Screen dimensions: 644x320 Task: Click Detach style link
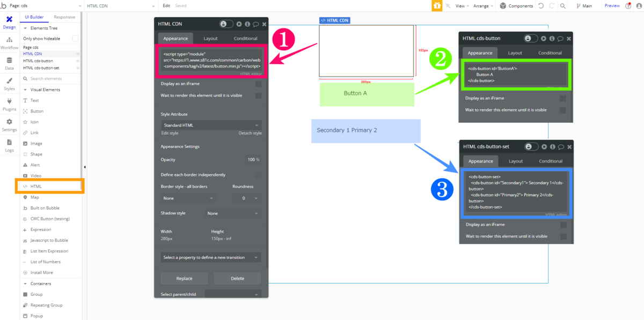coord(250,133)
